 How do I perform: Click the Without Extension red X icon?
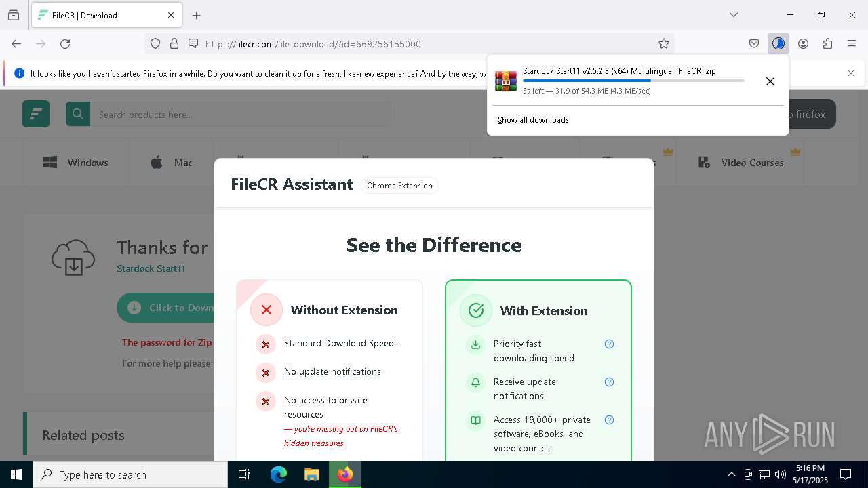(x=267, y=310)
